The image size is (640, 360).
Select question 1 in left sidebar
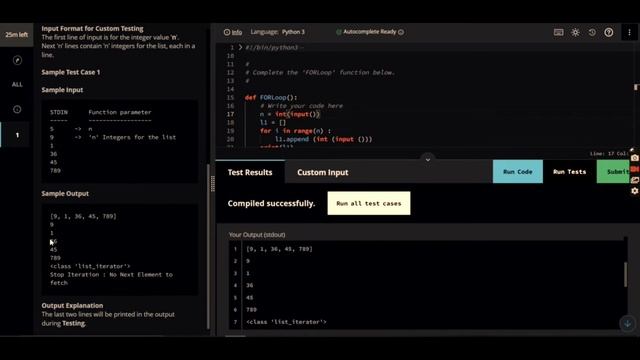coord(17,135)
